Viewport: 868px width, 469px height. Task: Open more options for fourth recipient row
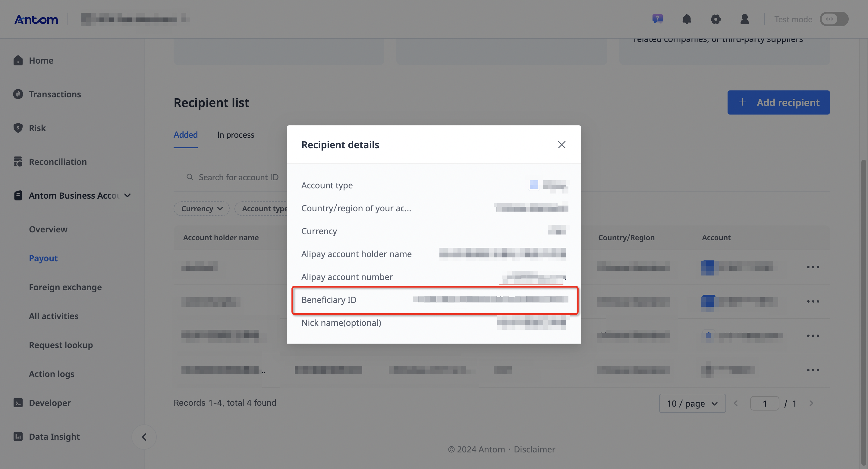click(813, 370)
